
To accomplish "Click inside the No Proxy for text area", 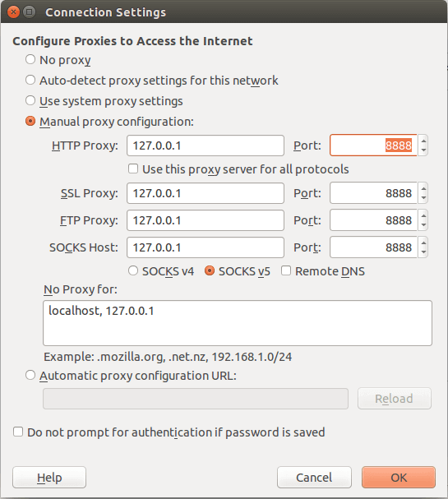I will [238, 323].
